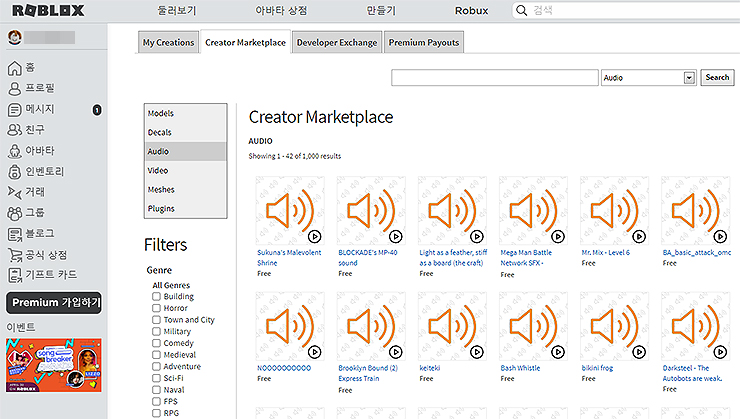The image size is (740, 419).
Task: Select Meshes in the category list
Action: (185, 189)
